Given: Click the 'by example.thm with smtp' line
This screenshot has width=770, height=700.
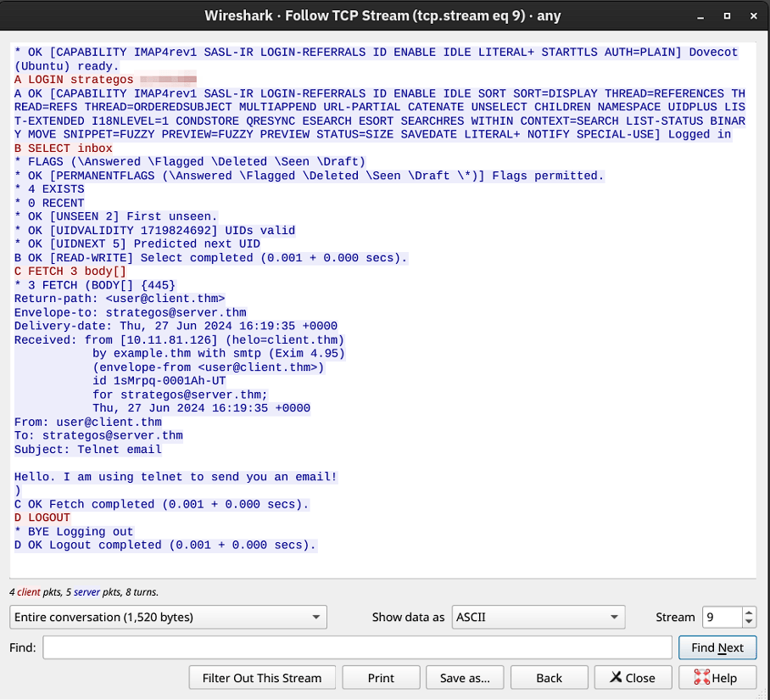Looking at the screenshot, I should pyautogui.click(x=219, y=354).
